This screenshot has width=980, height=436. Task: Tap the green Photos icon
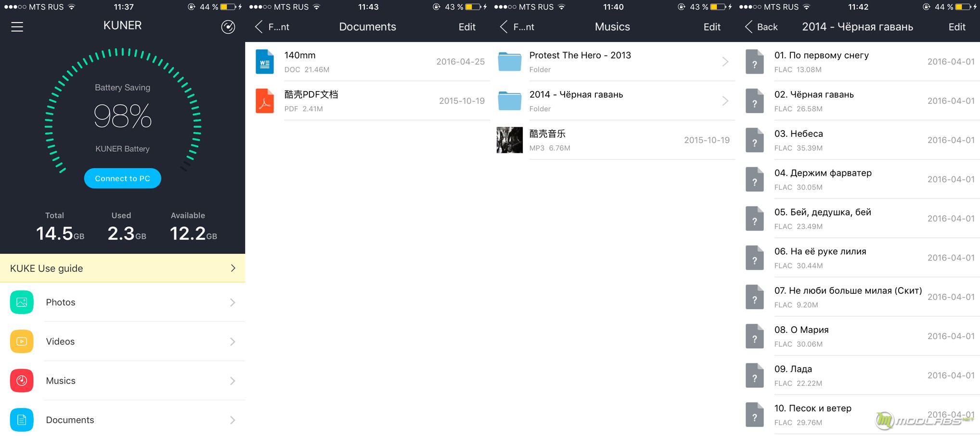22,302
